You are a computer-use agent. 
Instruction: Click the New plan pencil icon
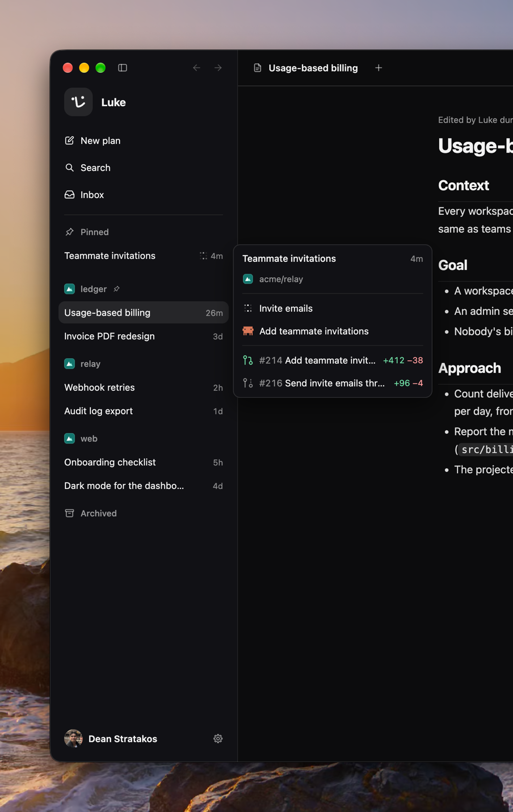tap(69, 140)
